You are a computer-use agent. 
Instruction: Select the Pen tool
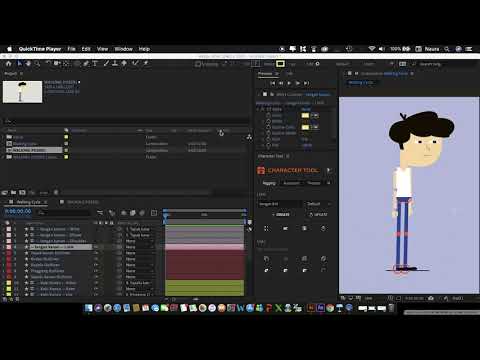click(x=86, y=63)
